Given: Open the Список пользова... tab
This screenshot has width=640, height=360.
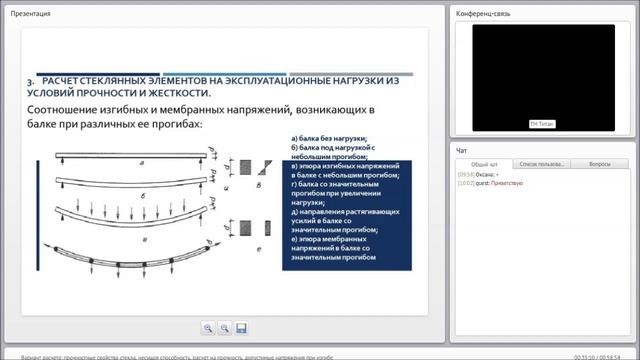Looking at the screenshot, I should pyautogui.click(x=541, y=164).
